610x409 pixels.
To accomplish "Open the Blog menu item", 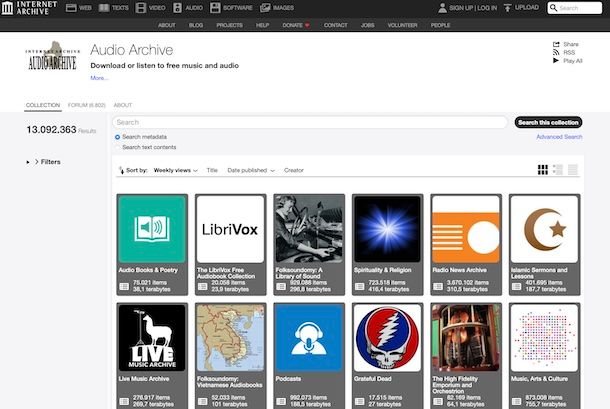I will 196,25.
